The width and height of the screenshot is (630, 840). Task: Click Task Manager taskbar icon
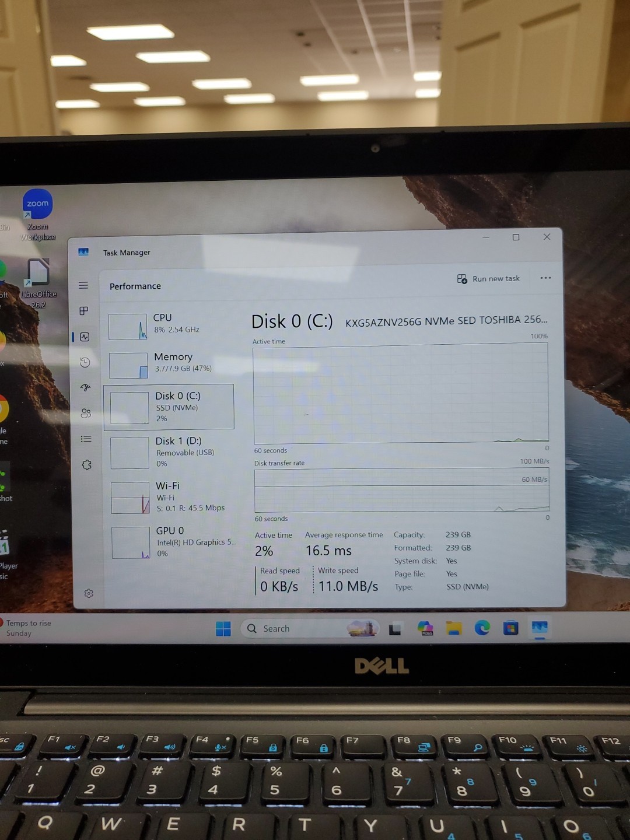(x=540, y=628)
